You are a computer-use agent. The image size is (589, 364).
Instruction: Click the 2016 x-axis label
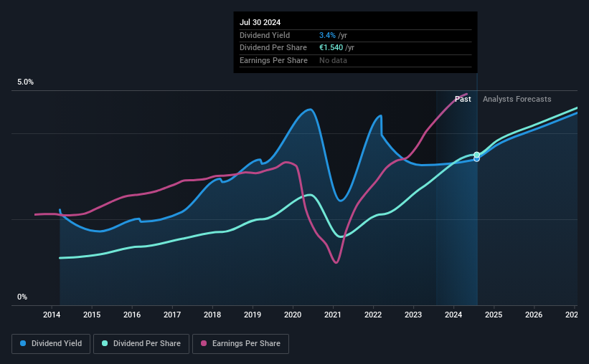132,315
